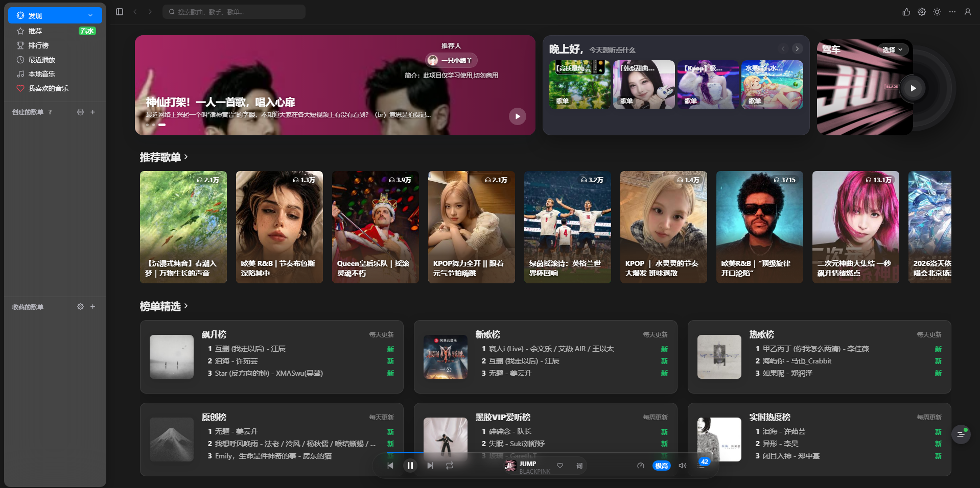Viewport: 980px width, 488px height.
Task: Play the 神仙打架 banner playlist
Action: tap(518, 116)
